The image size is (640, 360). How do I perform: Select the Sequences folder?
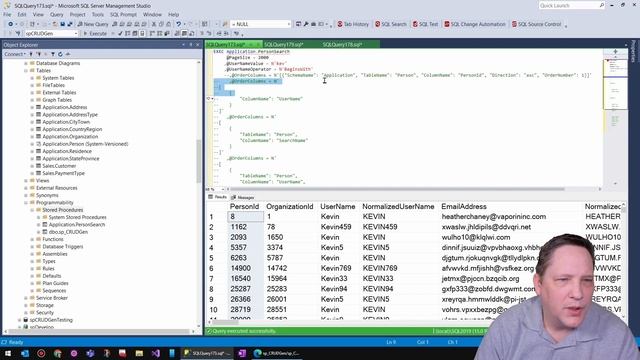(54, 291)
